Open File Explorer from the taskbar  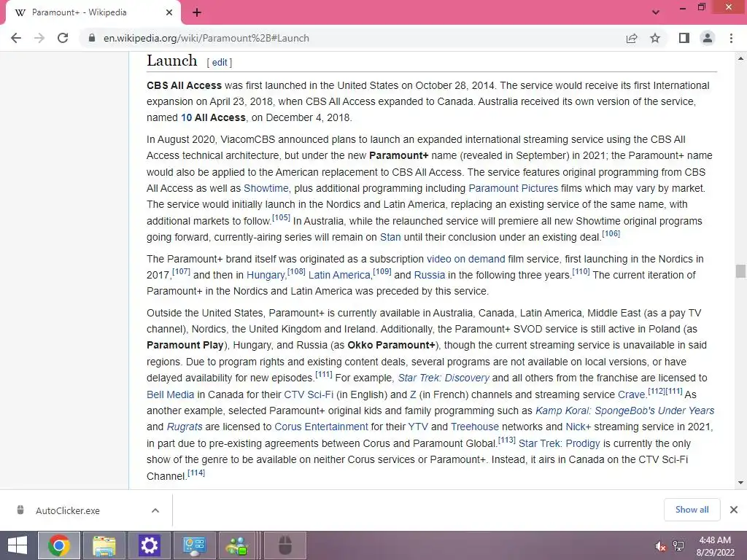tap(104, 545)
